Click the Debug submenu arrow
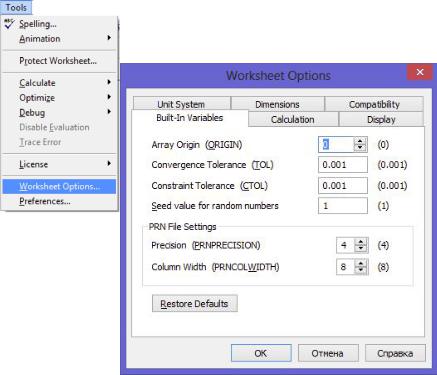The height and width of the screenshot is (375, 437). click(x=109, y=112)
